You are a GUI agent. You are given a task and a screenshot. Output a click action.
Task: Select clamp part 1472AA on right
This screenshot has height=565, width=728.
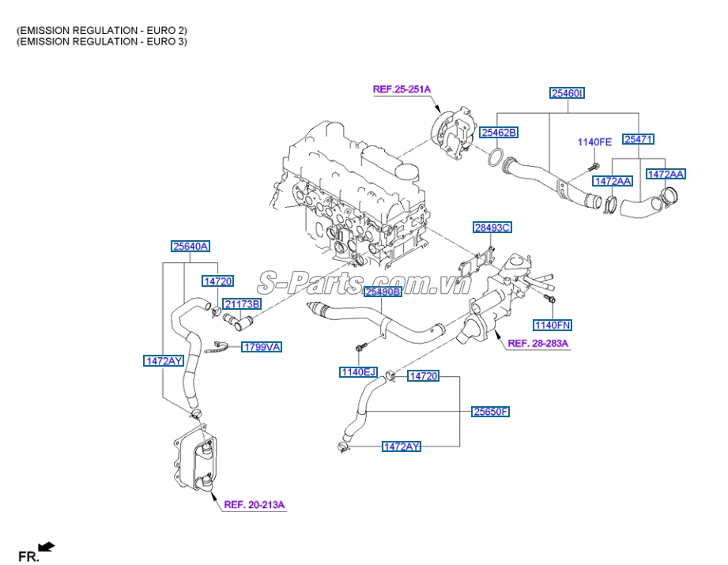[x=614, y=182]
